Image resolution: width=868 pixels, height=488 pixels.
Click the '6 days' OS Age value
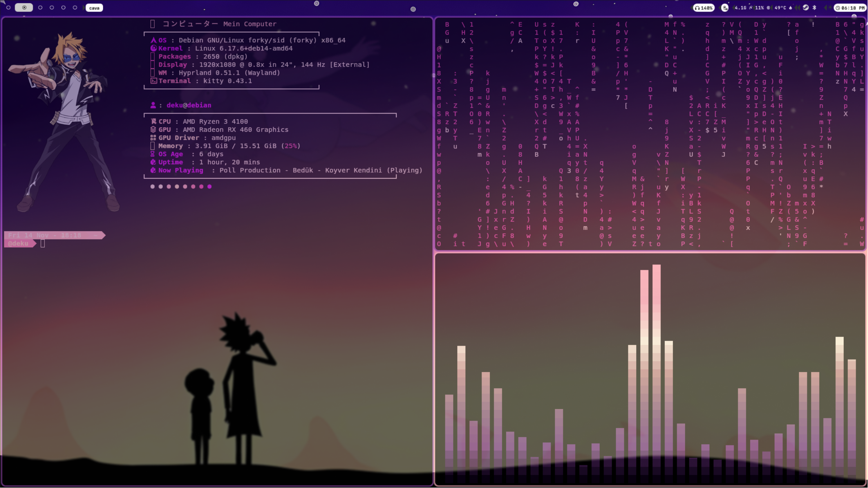211,154
